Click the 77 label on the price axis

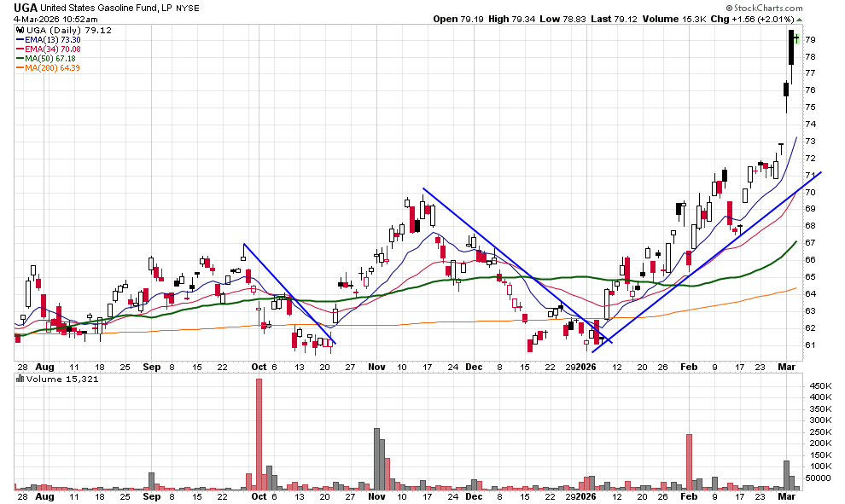click(x=811, y=72)
